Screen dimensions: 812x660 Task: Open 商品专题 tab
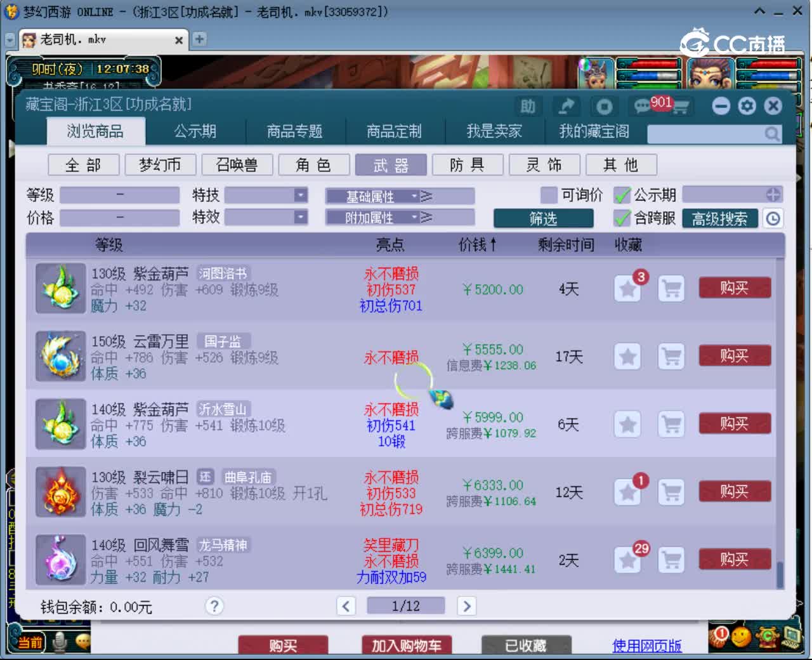(295, 131)
